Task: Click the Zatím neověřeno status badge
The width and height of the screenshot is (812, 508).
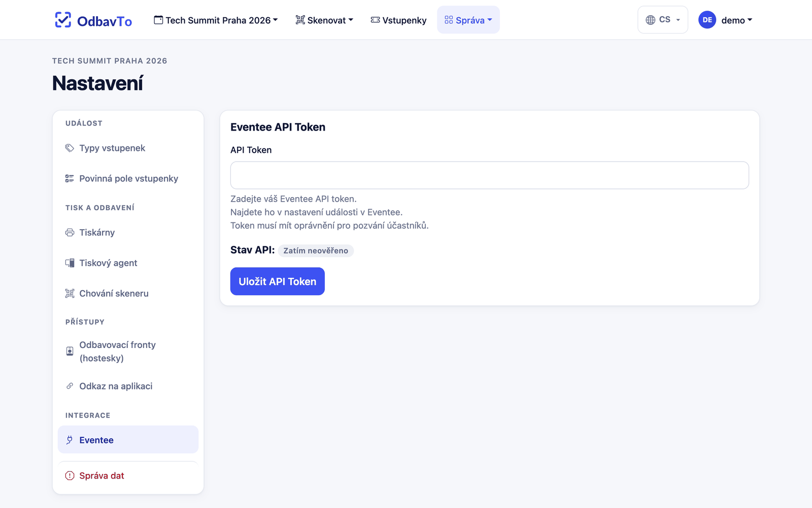Action: coord(316,250)
